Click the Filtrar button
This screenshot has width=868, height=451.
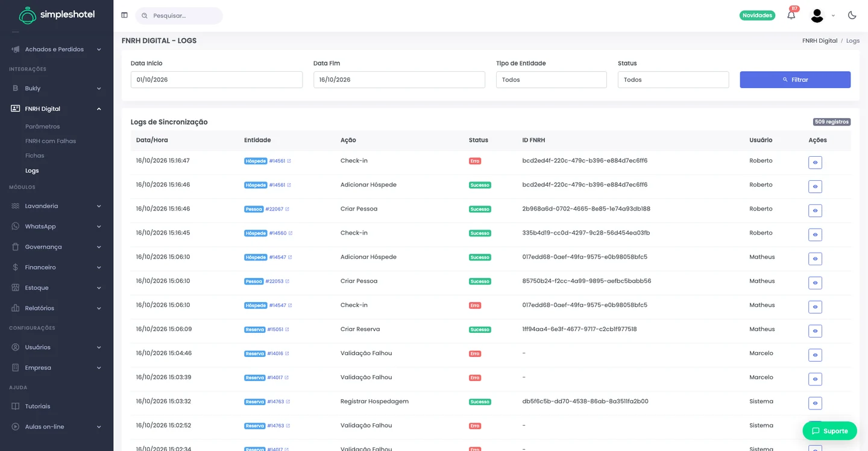click(x=795, y=80)
